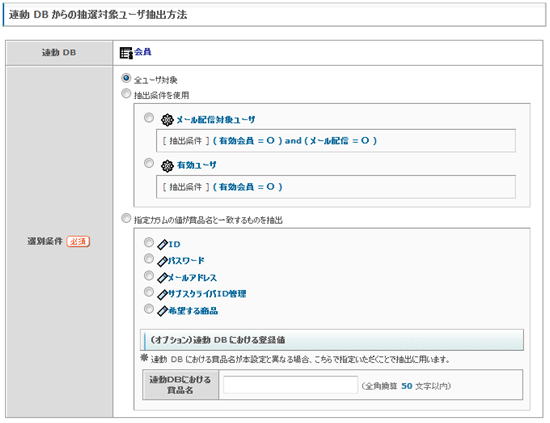Open the 会員 database link

tap(143, 52)
